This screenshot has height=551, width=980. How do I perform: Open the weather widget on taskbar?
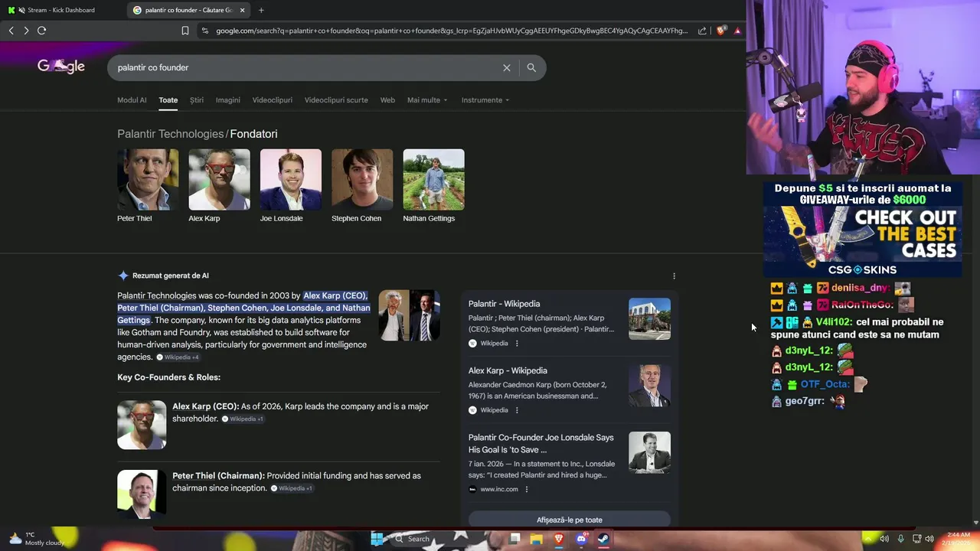click(37, 539)
